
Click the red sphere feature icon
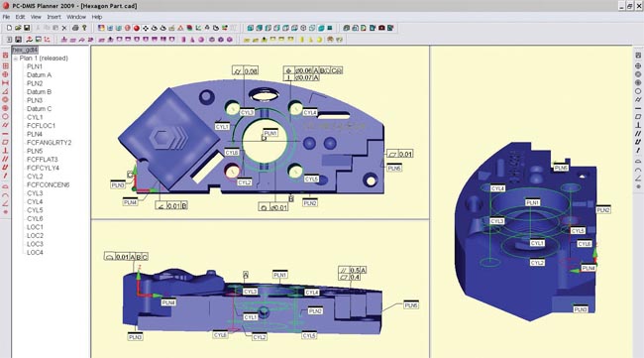[137, 28]
